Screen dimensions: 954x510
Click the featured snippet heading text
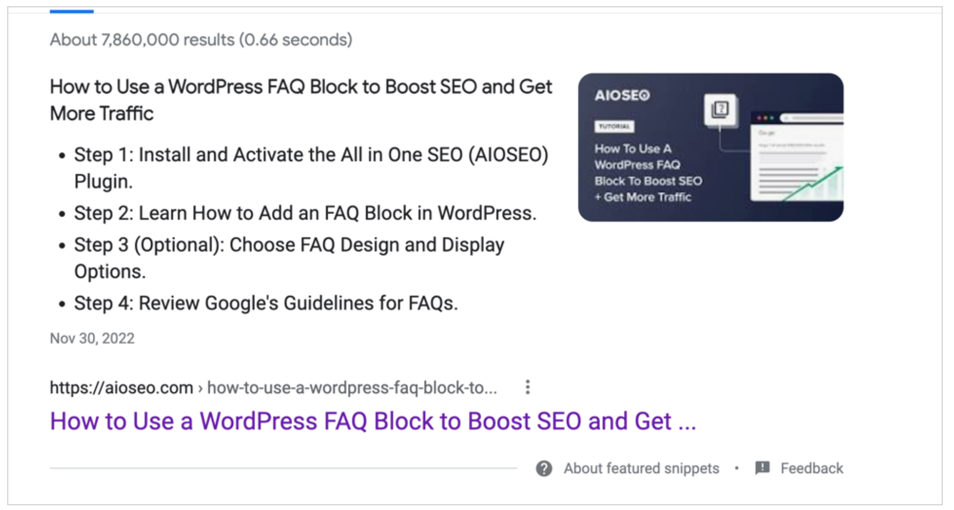click(x=301, y=100)
